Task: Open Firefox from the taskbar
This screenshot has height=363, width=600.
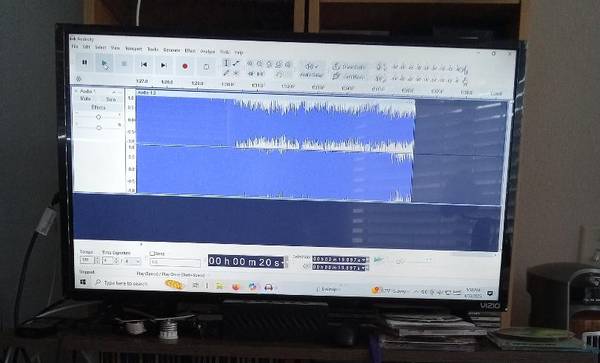Action: [x=236, y=286]
